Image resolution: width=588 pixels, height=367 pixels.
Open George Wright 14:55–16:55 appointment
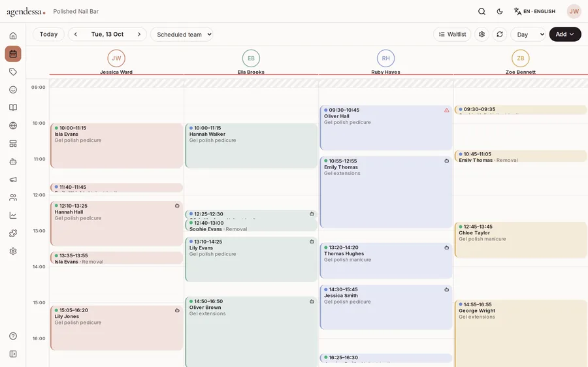521,334
